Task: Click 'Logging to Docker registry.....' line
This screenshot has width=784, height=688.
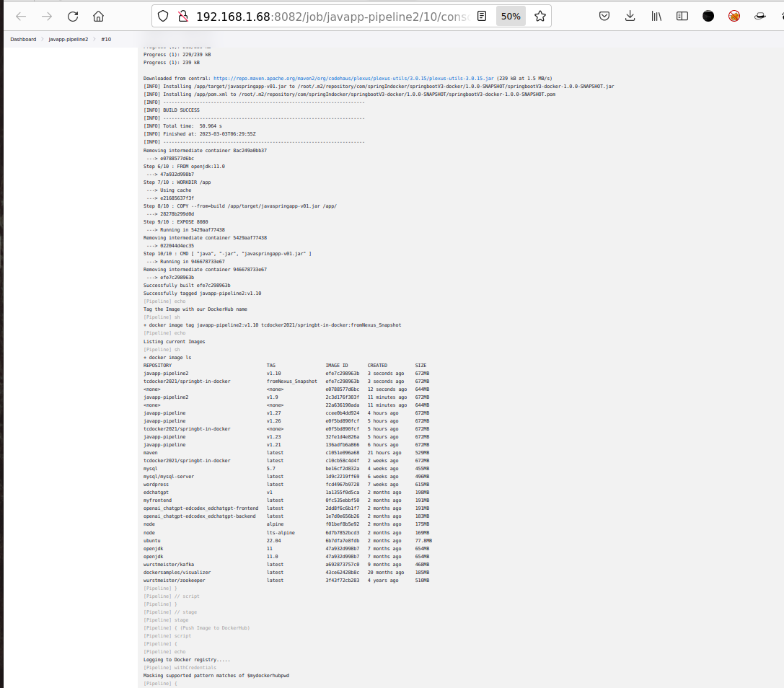Action: 187,659
